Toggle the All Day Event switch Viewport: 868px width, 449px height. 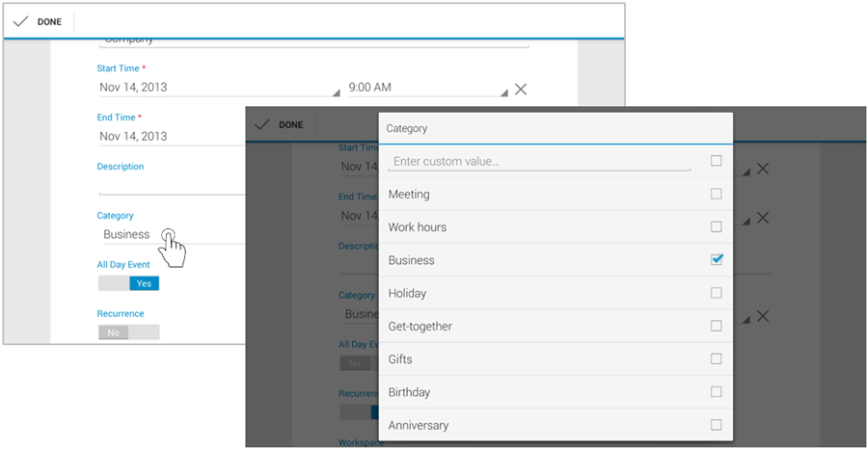[x=128, y=283]
